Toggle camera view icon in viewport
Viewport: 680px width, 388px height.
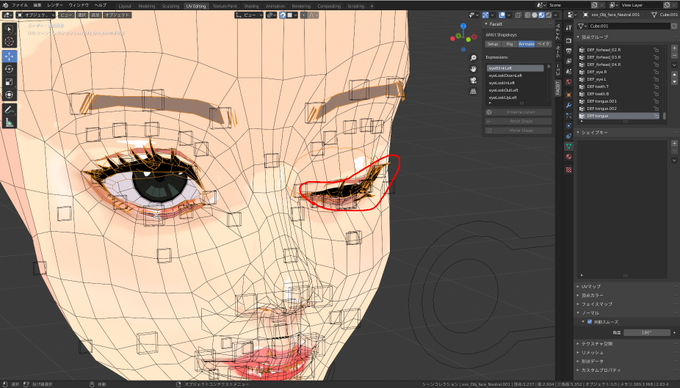pyautogui.click(x=473, y=80)
